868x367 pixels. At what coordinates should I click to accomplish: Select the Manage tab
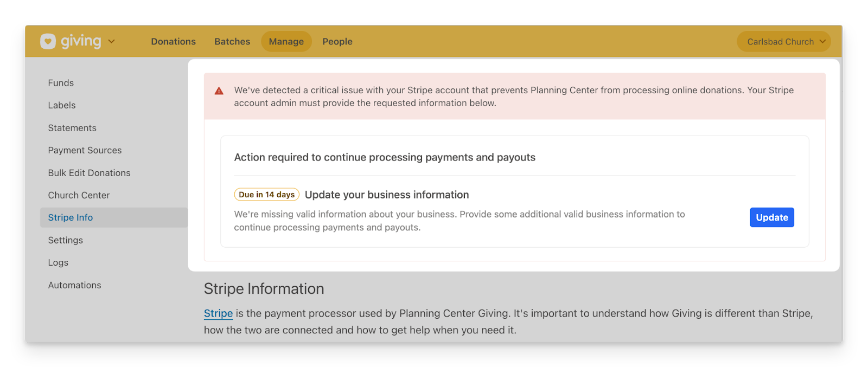[286, 42]
